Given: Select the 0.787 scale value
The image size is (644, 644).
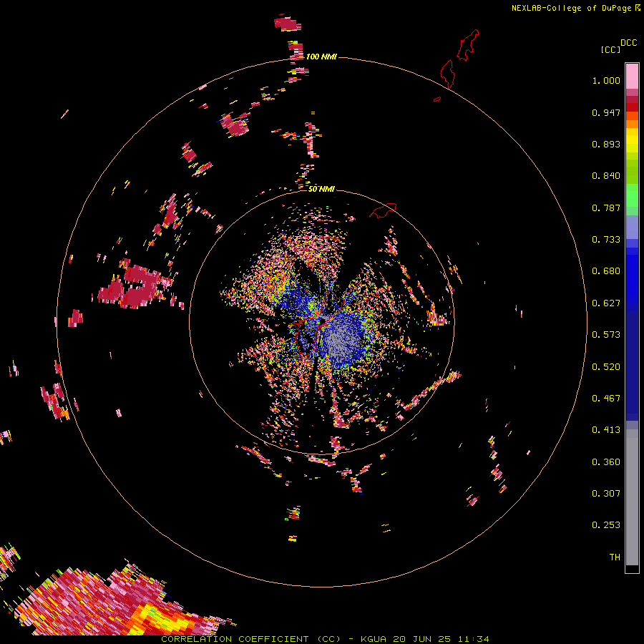Looking at the screenshot, I should [x=606, y=208].
